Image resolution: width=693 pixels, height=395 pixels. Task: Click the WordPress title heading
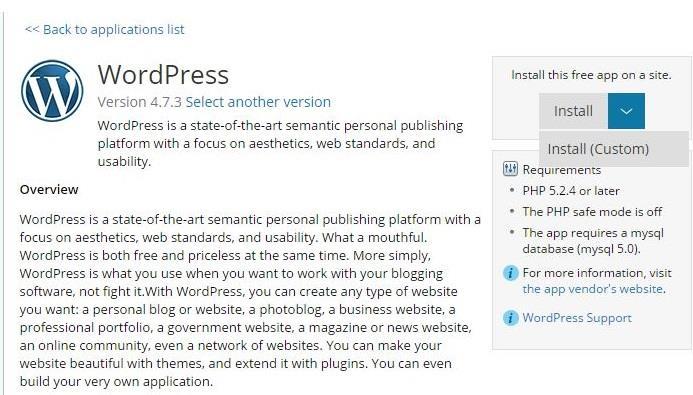click(164, 75)
